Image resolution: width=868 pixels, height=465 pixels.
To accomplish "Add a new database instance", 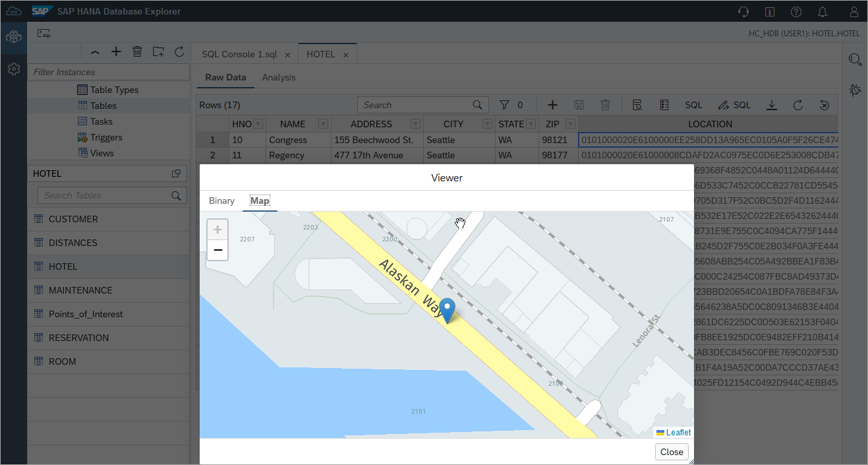I will (x=116, y=51).
